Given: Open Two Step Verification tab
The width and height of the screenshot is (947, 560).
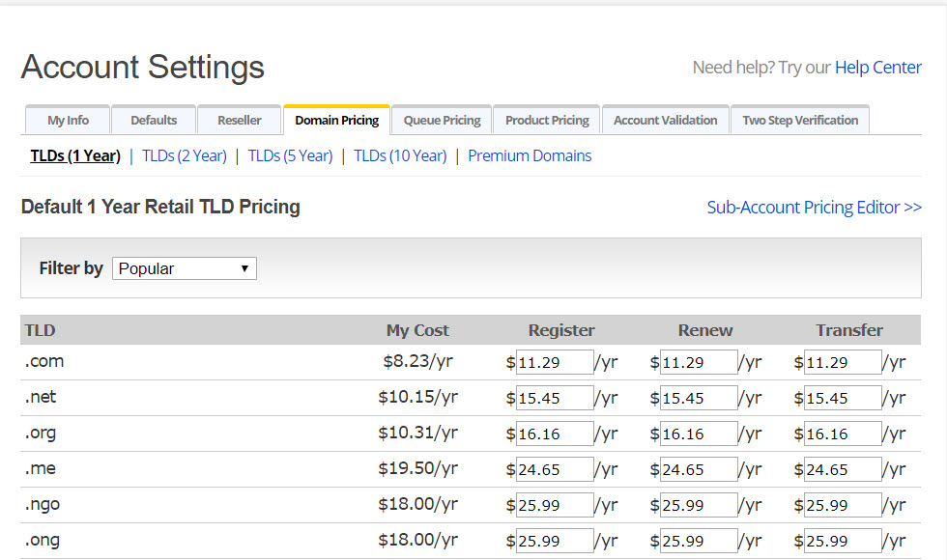Looking at the screenshot, I should click(x=800, y=121).
